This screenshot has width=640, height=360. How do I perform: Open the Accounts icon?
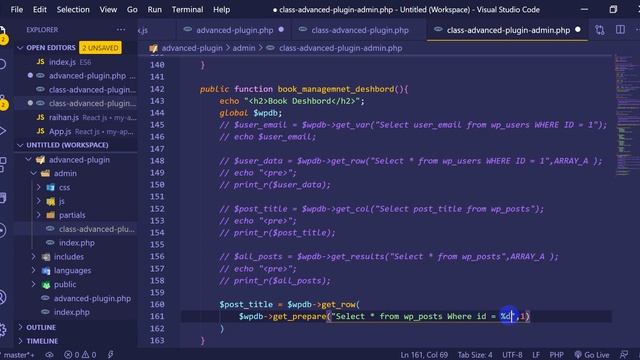3,297
